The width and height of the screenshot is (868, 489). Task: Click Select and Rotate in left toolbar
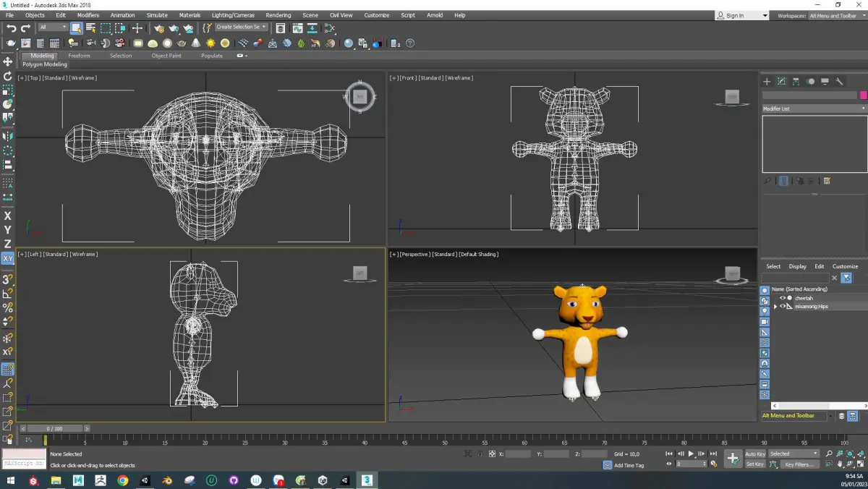[x=8, y=76]
